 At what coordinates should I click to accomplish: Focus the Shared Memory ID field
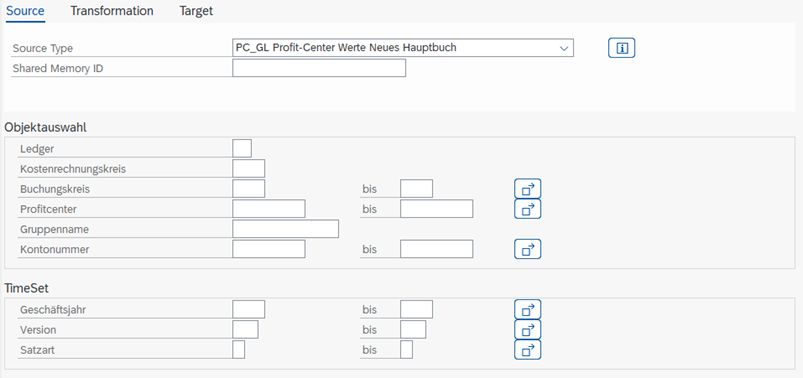click(319, 68)
